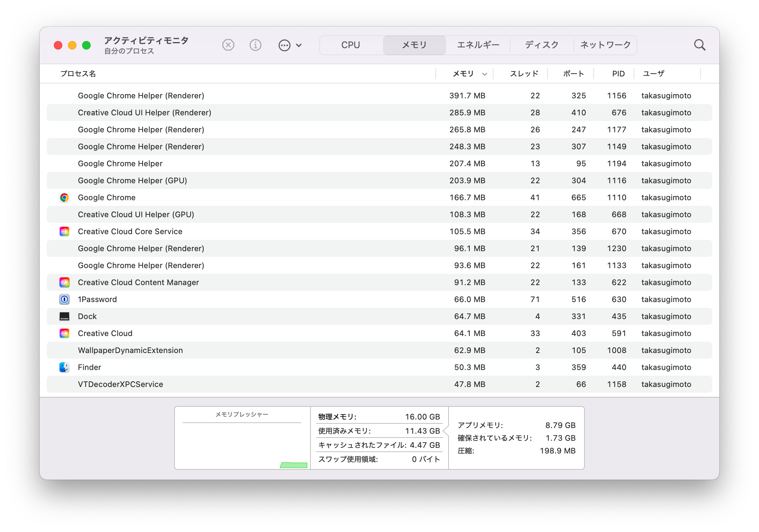This screenshot has width=759, height=532.
Task: Select the Creative Cloud Core Service icon
Action: click(x=64, y=231)
